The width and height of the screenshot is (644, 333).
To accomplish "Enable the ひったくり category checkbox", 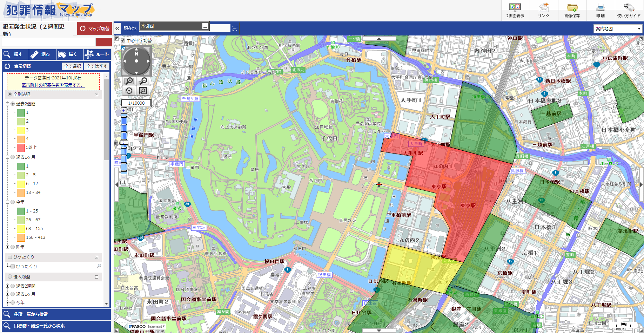I will pyautogui.click(x=10, y=257).
